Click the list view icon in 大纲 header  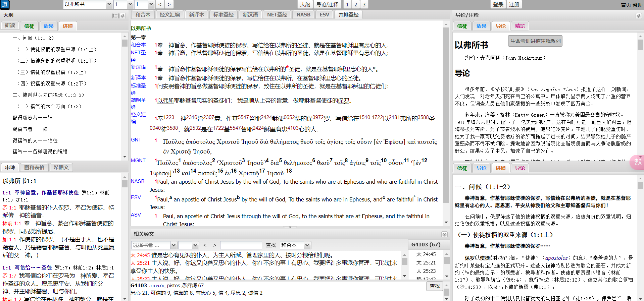(115, 16)
